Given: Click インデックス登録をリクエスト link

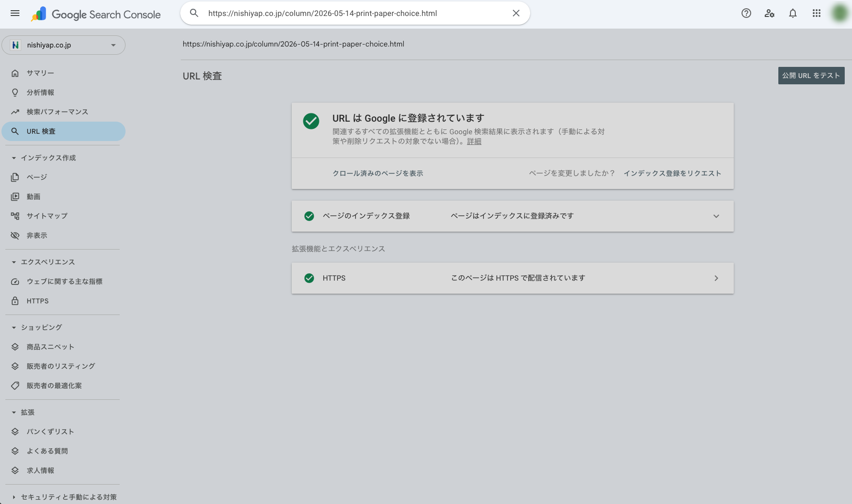Looking at the screenshot, I should tap(672, 173).
